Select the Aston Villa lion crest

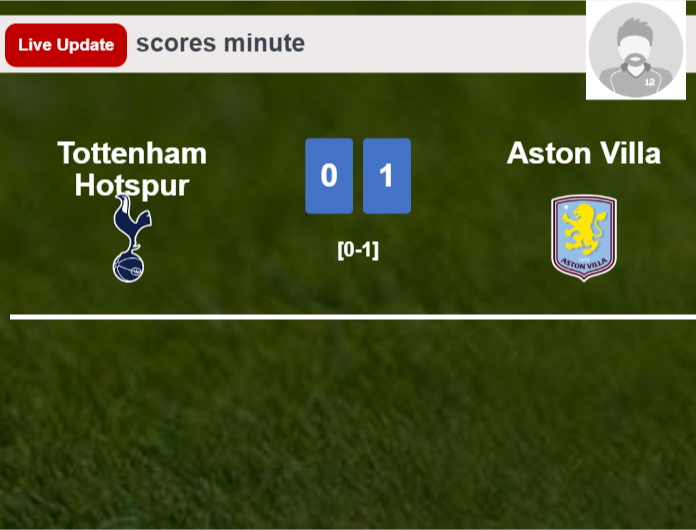tap(584, 238)
